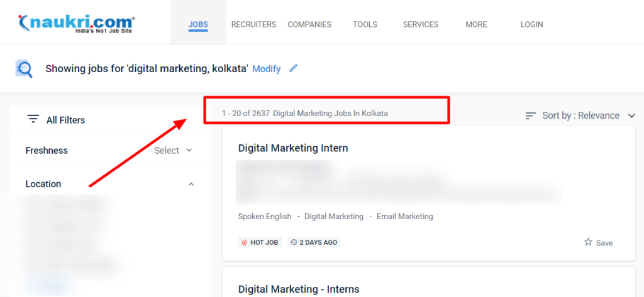Viewport: 644px width, 297px height.
Task: Open the Freshness Select dropdown
Action: [x=174, y=151]
